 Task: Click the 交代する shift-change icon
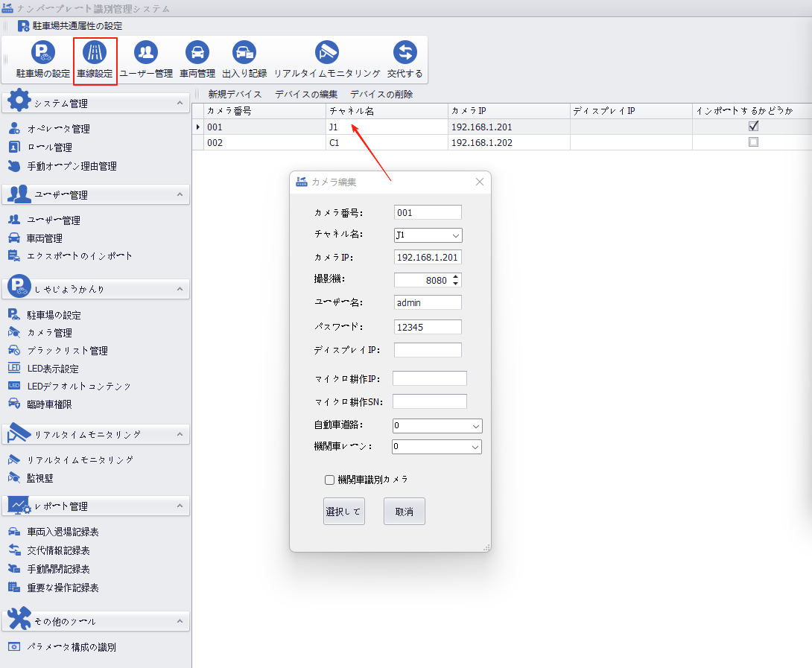click(x=405, y=53)
